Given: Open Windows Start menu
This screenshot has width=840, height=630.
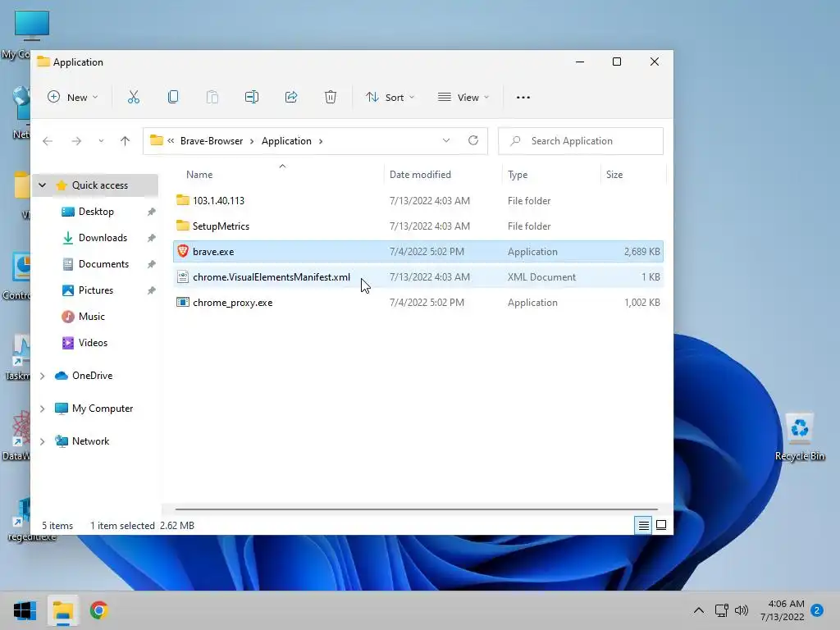Looking at the screenshot, I should 25,610.
